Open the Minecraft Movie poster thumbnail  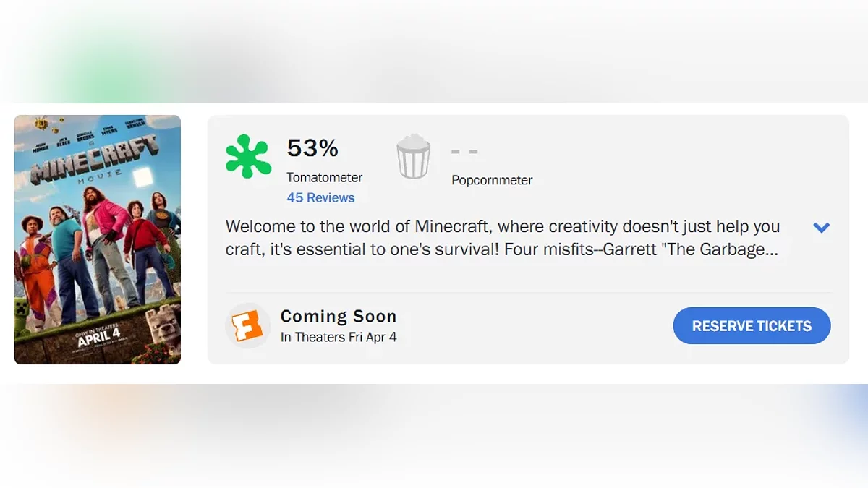point(98,239)
